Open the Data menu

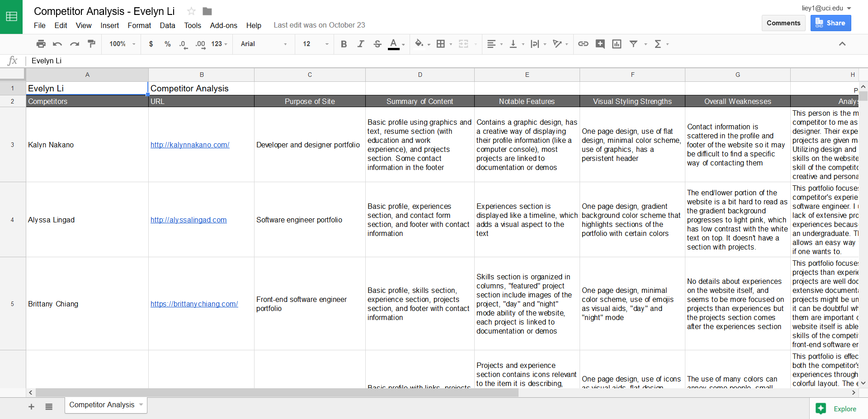167,25
